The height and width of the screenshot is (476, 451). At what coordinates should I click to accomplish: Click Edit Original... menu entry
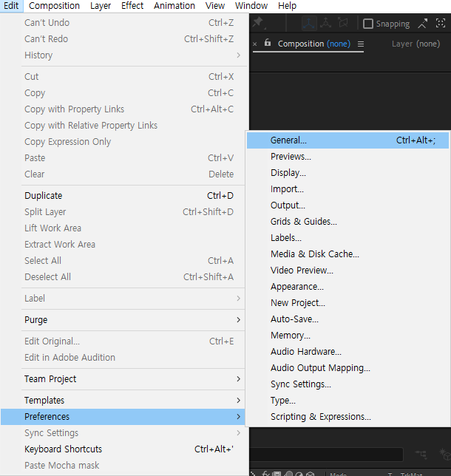(123, 341)
